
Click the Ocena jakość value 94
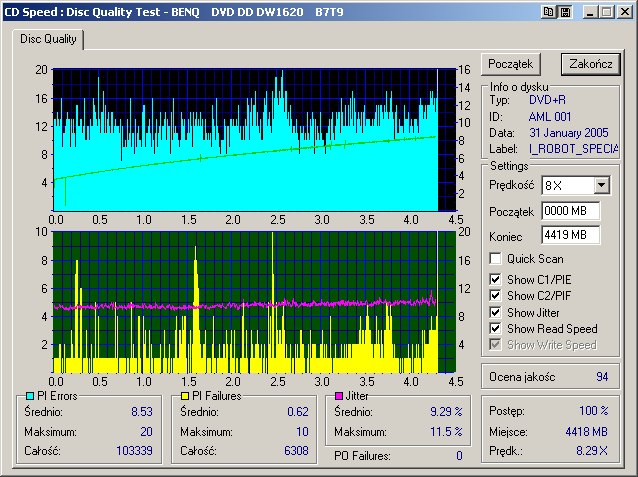(x=602, y=377)
